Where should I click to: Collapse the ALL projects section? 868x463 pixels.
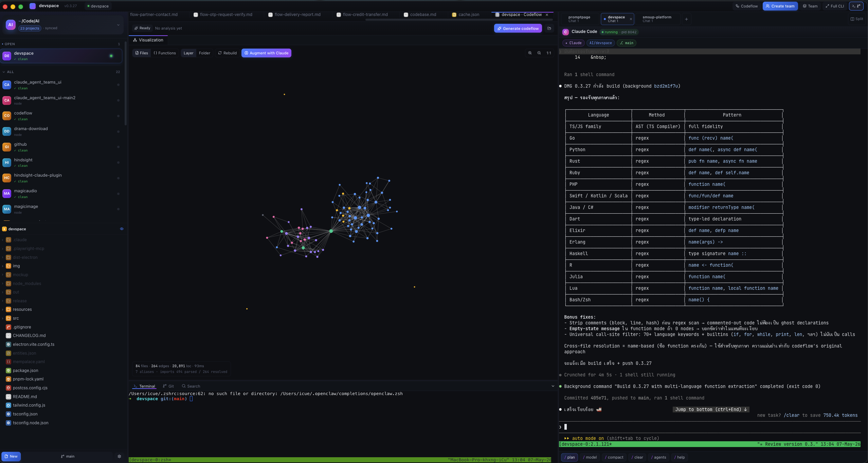coord(4,72)
